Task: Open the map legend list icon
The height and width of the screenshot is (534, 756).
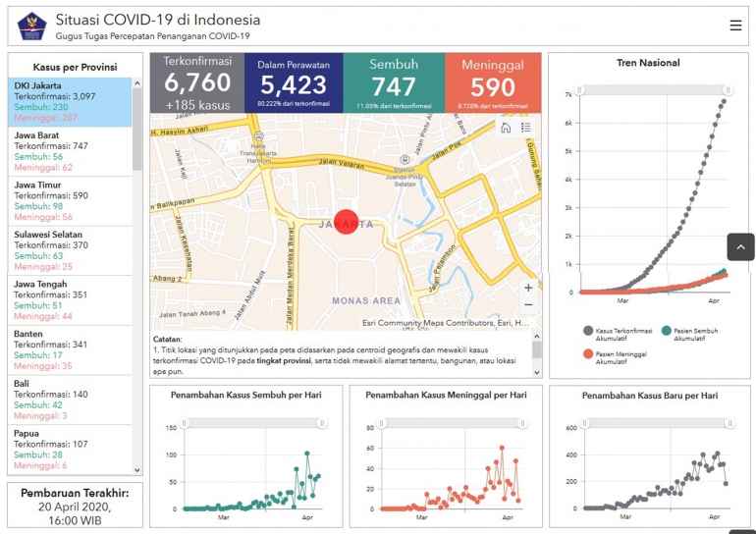Action: (x=526, y=128)
